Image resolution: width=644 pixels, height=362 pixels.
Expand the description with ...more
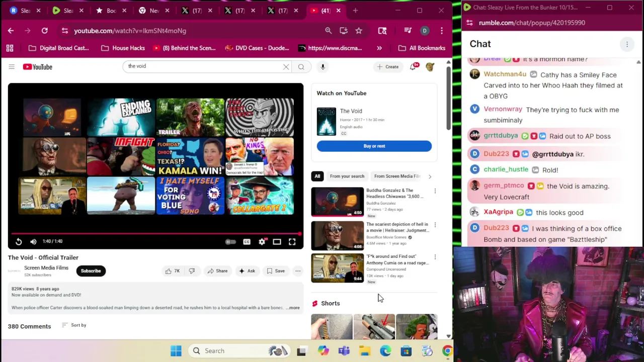[293, 308]
